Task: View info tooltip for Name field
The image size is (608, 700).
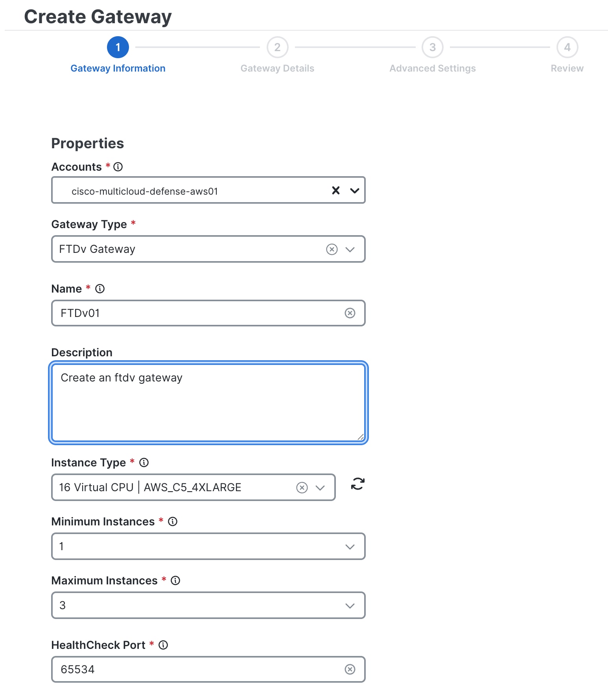Action: coord(100,289)
